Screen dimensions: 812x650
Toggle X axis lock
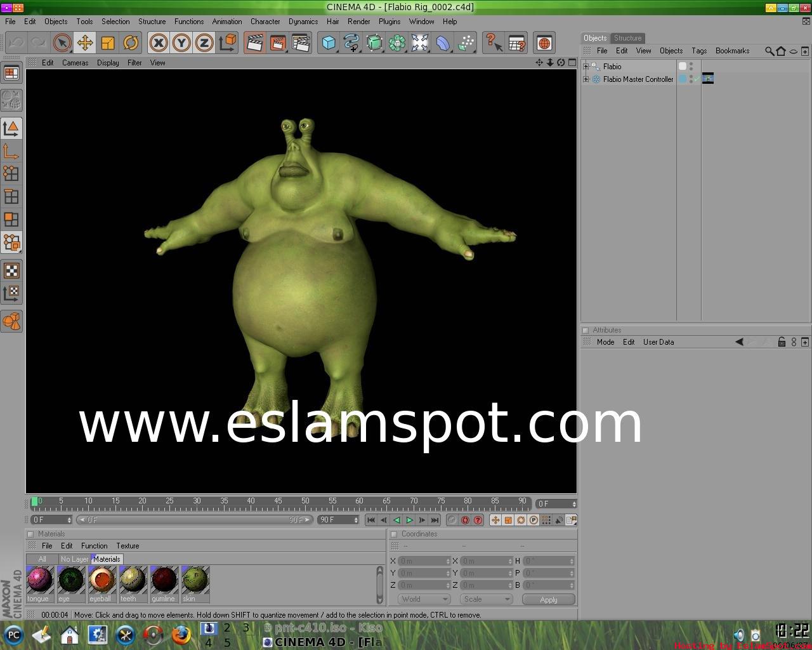click(x=159, y=43)
